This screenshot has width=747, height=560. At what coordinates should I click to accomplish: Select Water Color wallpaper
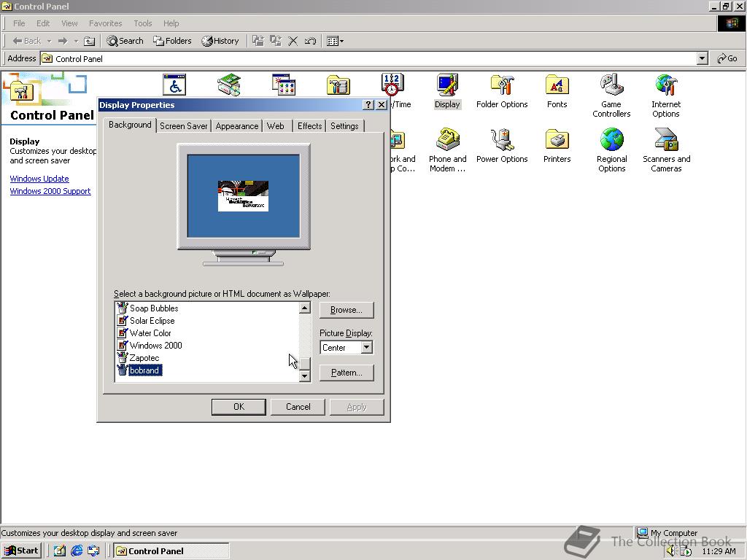150,332
